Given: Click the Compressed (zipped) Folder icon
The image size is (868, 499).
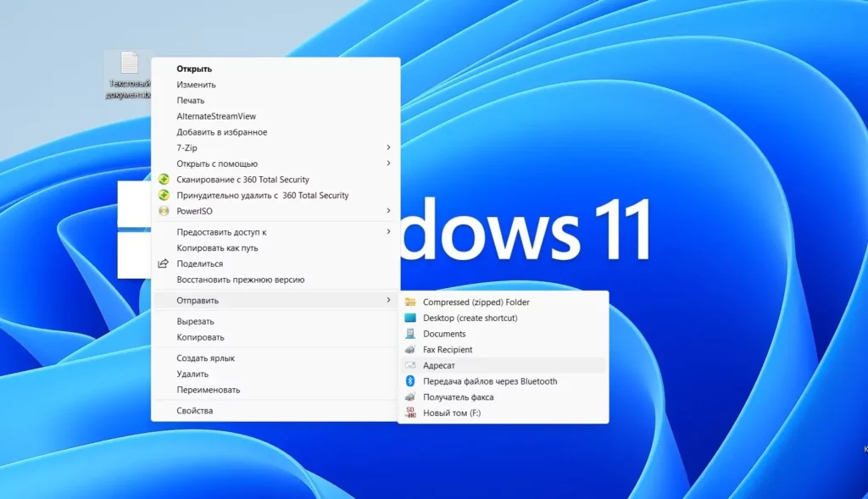Looking at the screenshot, I should [410, 302].
